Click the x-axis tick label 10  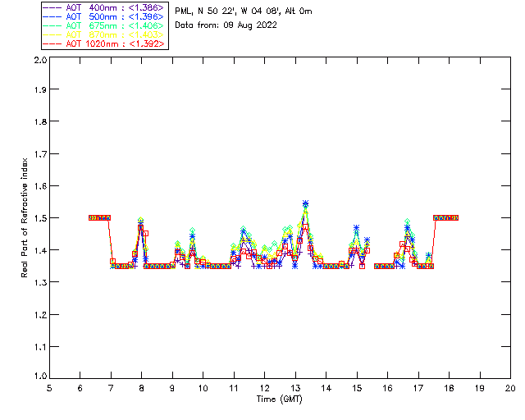click(203, 388)
